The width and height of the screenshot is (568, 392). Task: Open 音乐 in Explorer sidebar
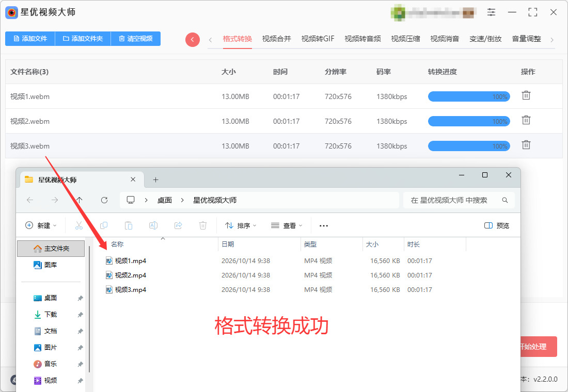51,364
